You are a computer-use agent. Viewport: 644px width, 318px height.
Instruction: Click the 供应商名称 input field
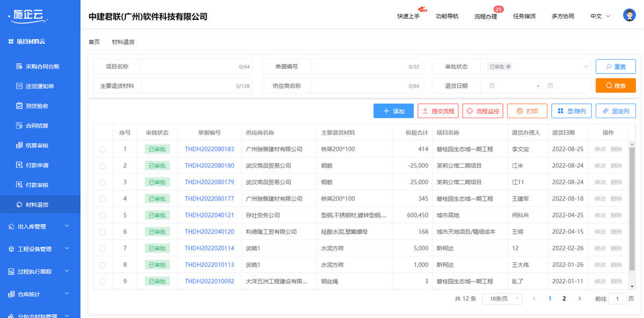pyautogui.click(x=366, y=86)
